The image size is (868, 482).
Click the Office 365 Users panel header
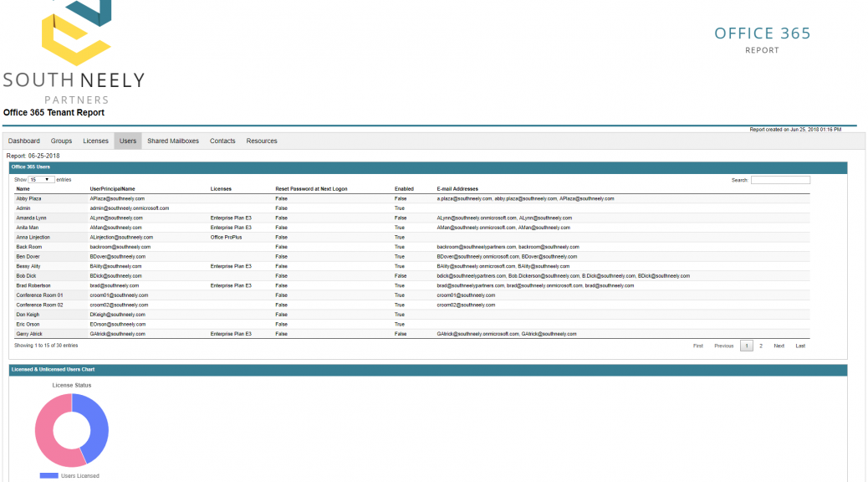428,167
